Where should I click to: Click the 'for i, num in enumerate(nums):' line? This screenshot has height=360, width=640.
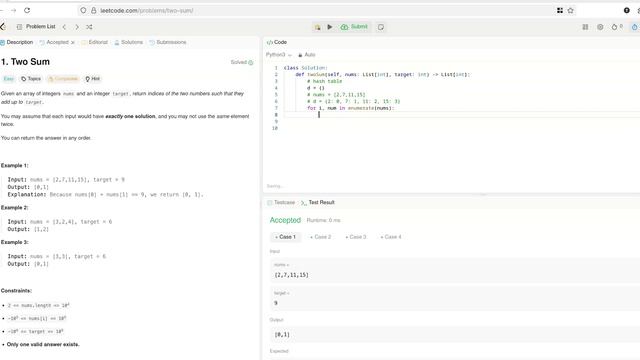(351, 108)
